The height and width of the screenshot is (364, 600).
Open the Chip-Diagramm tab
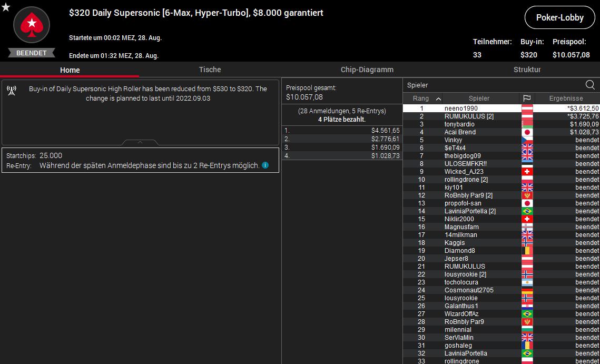click(x=367, y=70)
